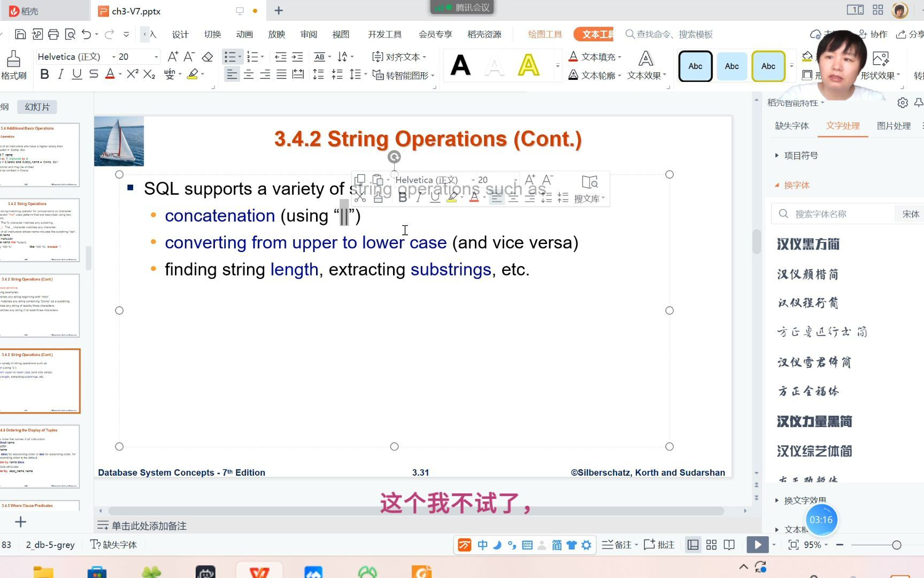Open the bullet list style dropdown

(240, 57)
